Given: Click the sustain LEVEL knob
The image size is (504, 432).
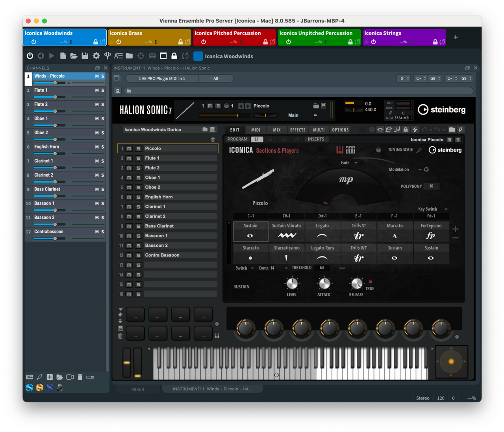Looking at the screenshot, I should (292, 283).
